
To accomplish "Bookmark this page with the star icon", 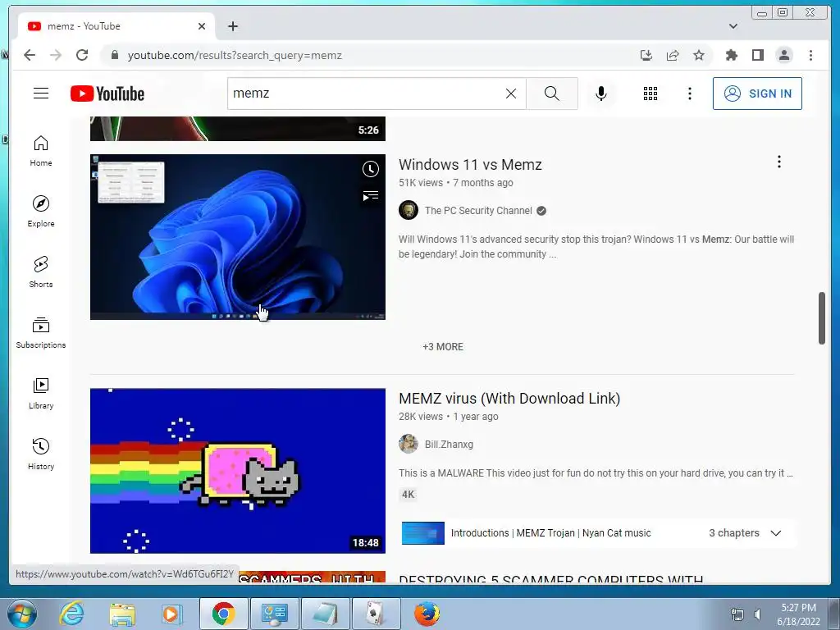I will click(699, 55).
